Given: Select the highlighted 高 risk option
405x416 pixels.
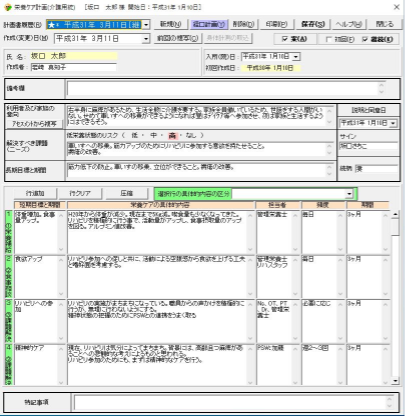Looking at the screenshot, I should [x=172, y=135].
